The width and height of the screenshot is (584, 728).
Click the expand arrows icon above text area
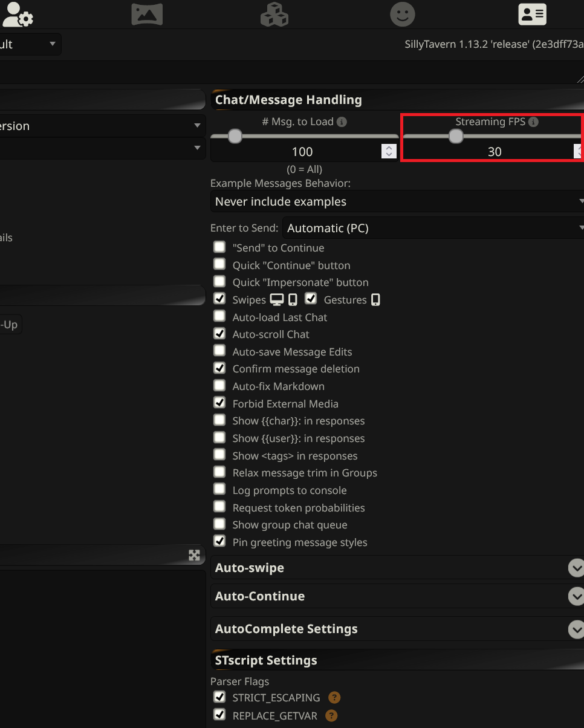coord(194,555)
